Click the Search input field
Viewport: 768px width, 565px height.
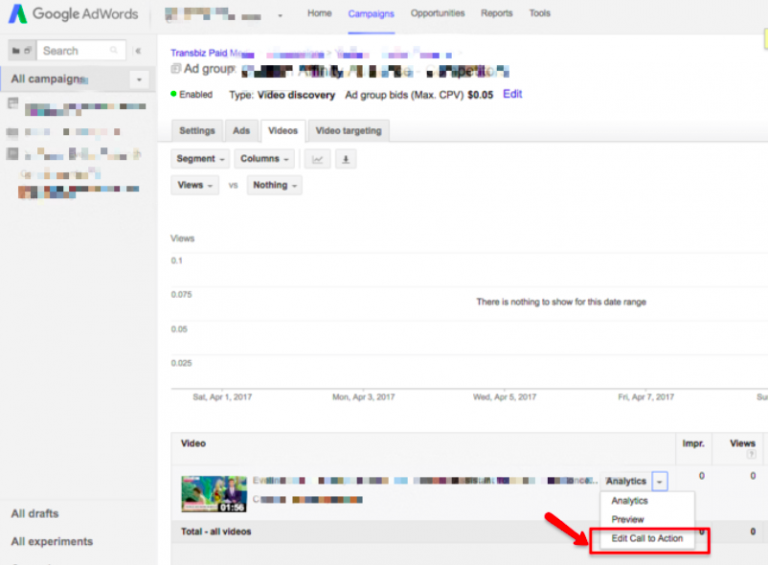click(81, 50)
